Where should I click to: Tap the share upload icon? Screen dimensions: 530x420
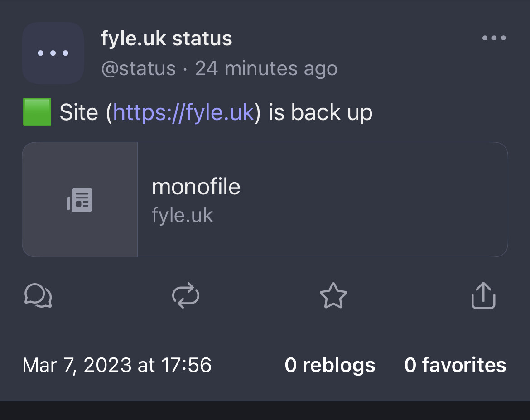point(483,295)
